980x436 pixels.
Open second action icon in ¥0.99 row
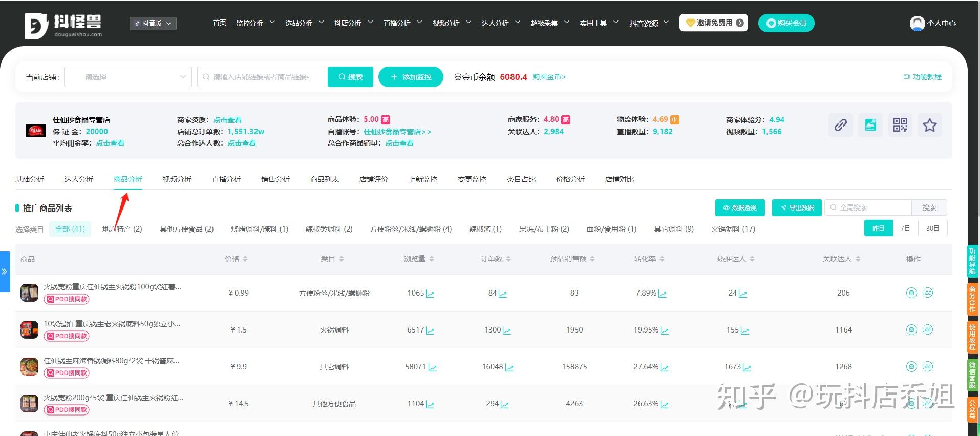tap(928, 293)
